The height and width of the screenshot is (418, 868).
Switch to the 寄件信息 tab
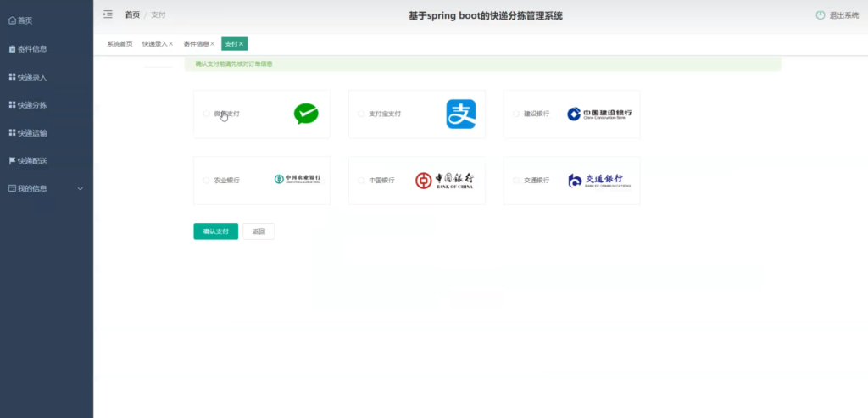196,44
